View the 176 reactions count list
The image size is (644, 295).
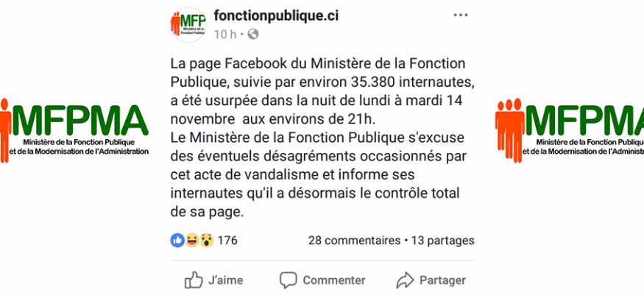tap(227, 241)
